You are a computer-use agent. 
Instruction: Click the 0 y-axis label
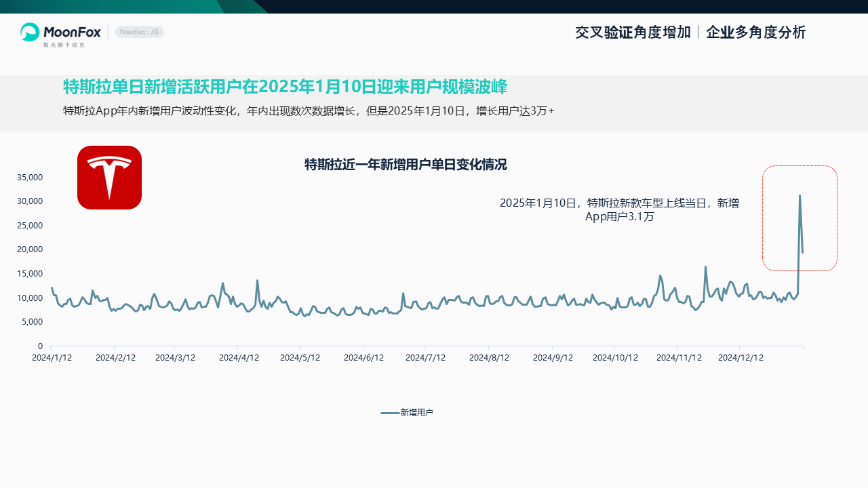coord(40,346)
